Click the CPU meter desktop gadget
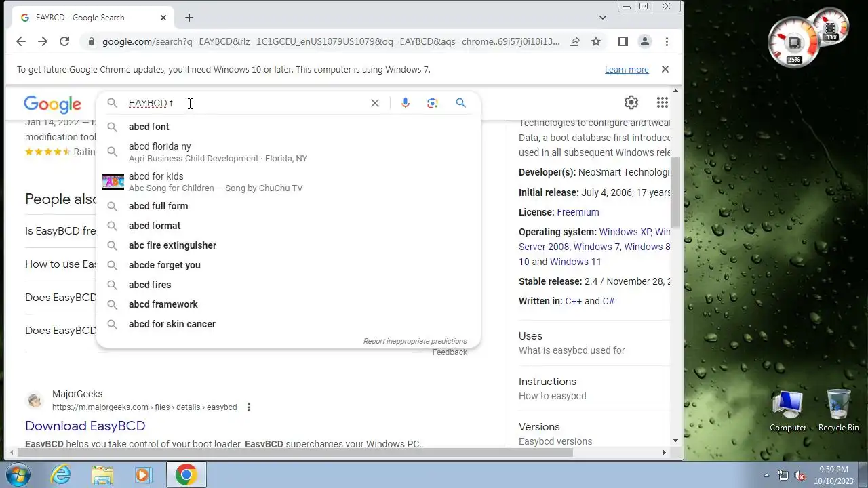Image resolution: width=868 pixels, height=488 pixels. (795, 43)
